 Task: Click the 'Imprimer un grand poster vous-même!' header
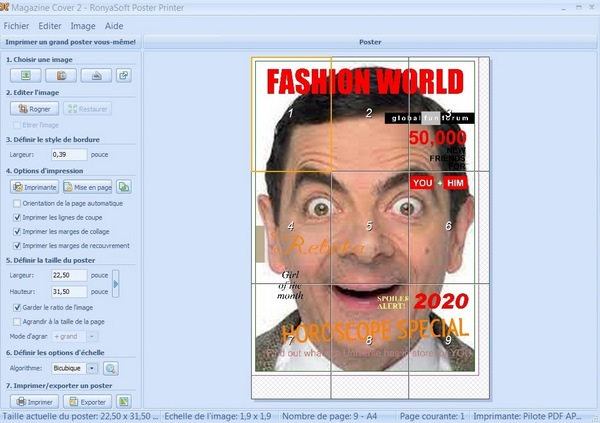click(x=70, y=42)
